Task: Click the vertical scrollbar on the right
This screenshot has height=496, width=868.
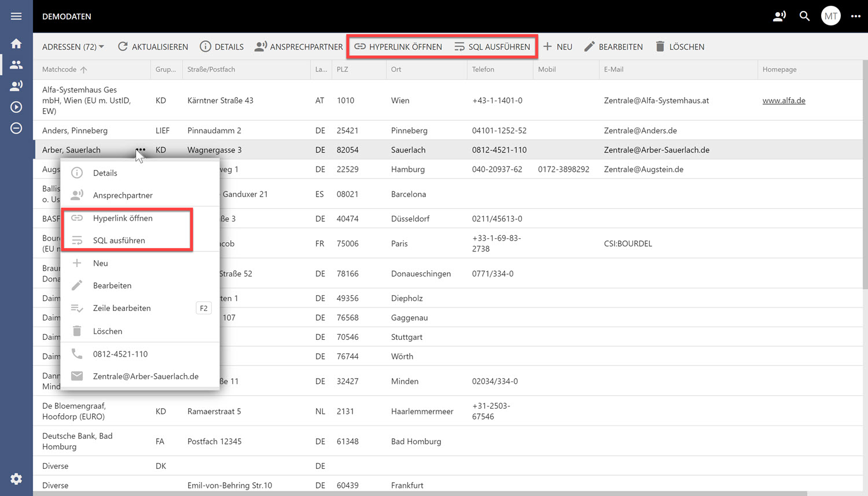Action: (x=865, y=173)
